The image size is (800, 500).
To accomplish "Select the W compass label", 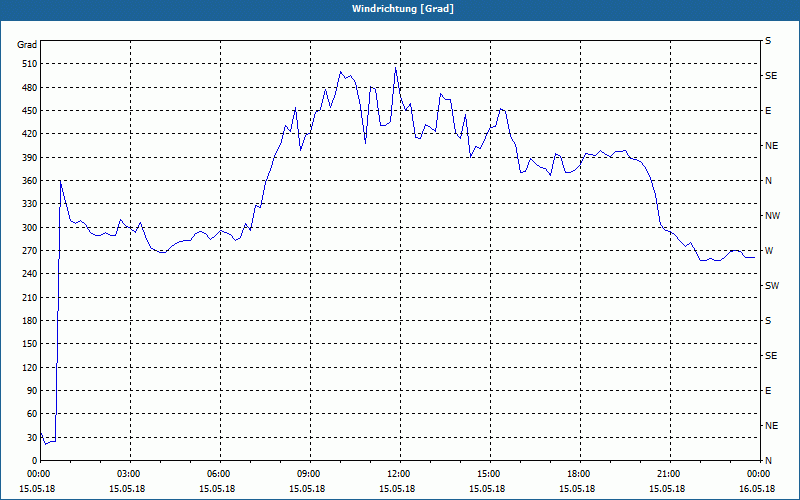I will (769, 251).
